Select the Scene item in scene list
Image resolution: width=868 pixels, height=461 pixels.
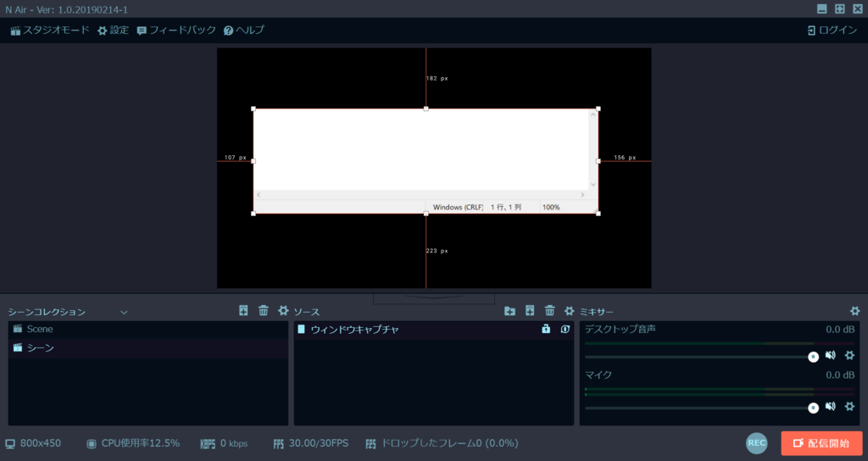click(x=148, y=330)
